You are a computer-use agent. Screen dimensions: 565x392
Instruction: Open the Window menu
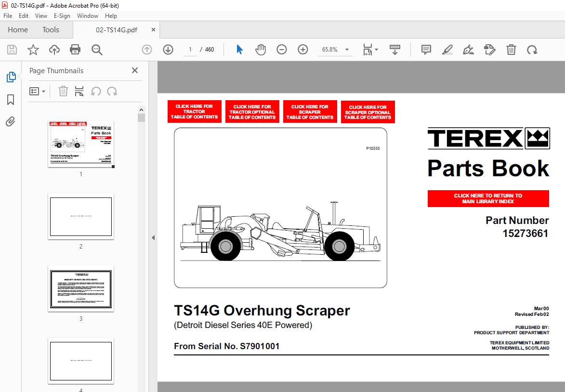[88, 16]
